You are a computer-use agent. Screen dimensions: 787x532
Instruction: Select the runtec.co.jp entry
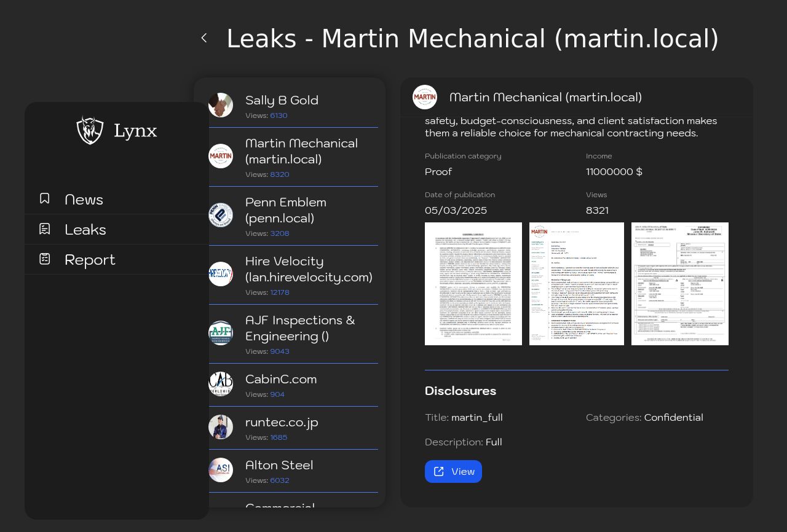(x=293, y=428)
